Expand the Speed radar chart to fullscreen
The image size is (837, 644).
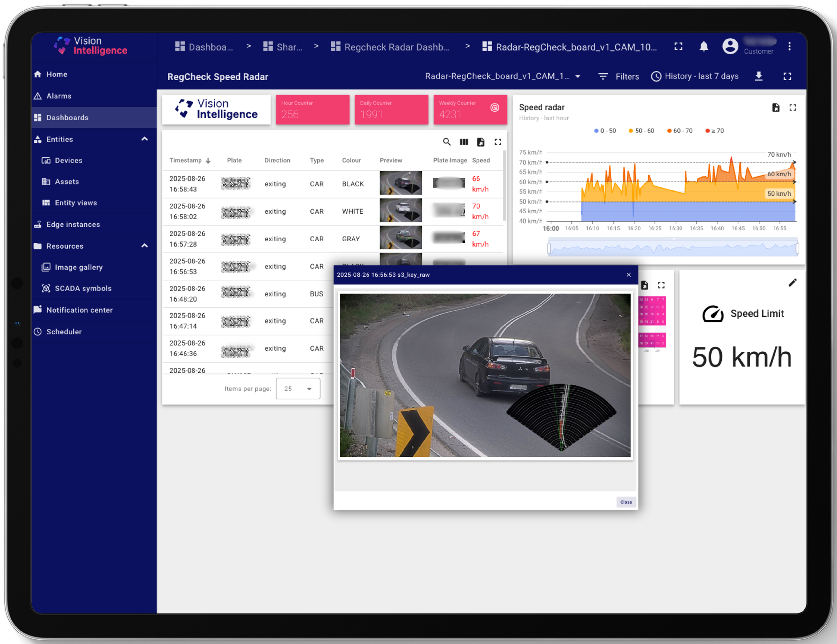coord(793,108)
